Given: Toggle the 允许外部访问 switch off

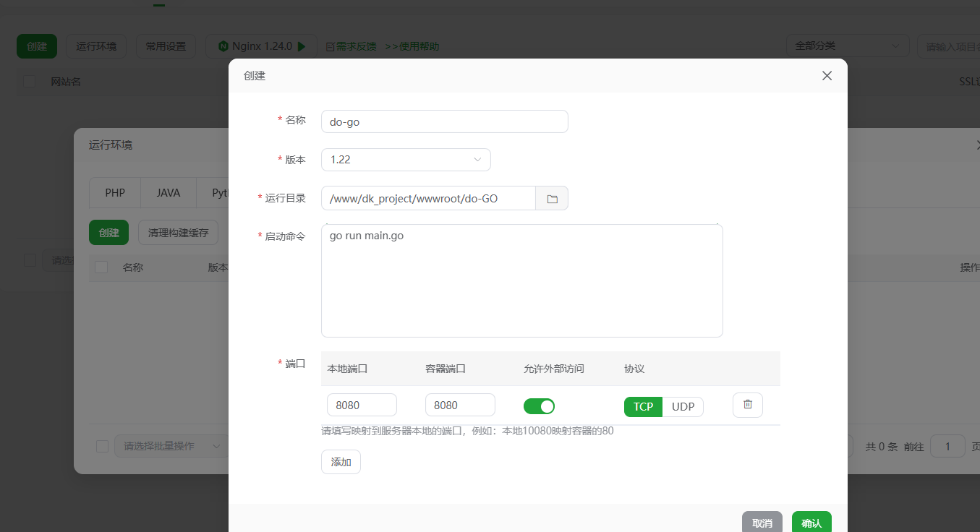Looking at the screenshot, I should [x=539, y=406].
